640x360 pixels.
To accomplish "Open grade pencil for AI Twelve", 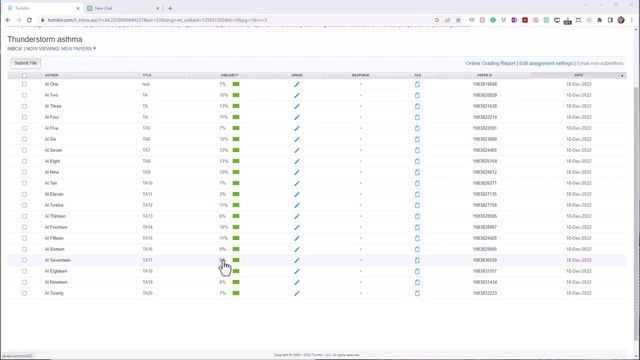I will tap(297, 205).
